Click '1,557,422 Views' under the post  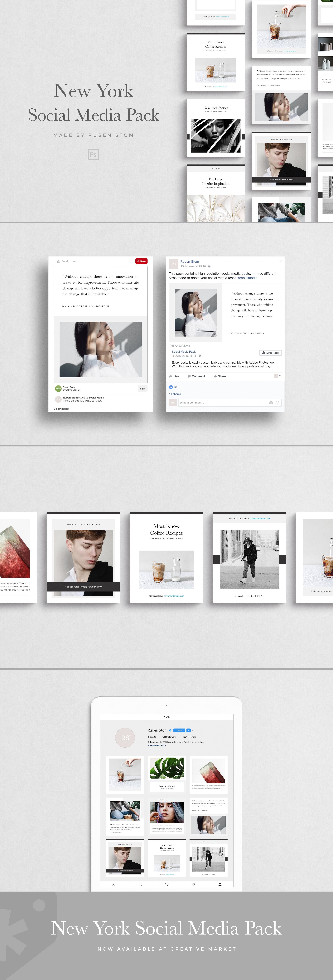pyautogui.click(x=179, y=346)
